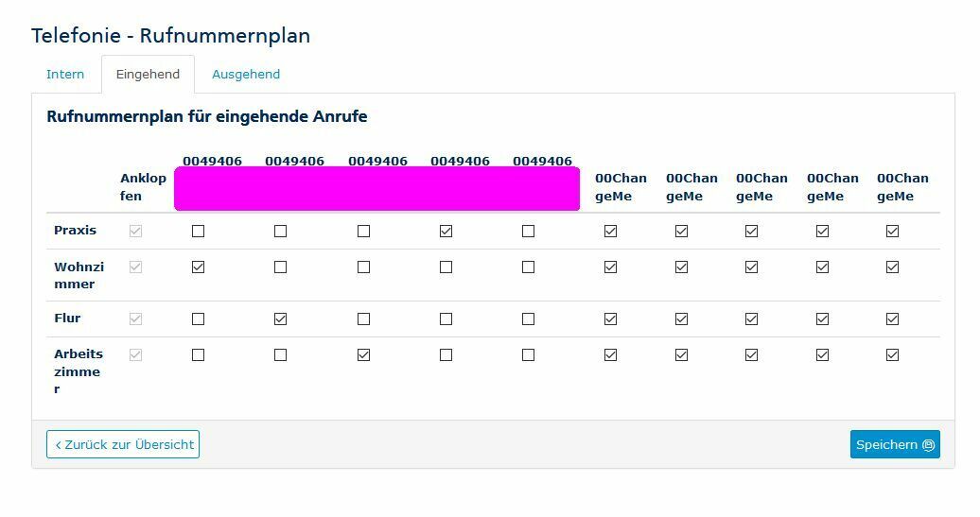Go back via Zurück zur Übersicht
Viewport: 980px width, 517px height.
tap(123, 444)
